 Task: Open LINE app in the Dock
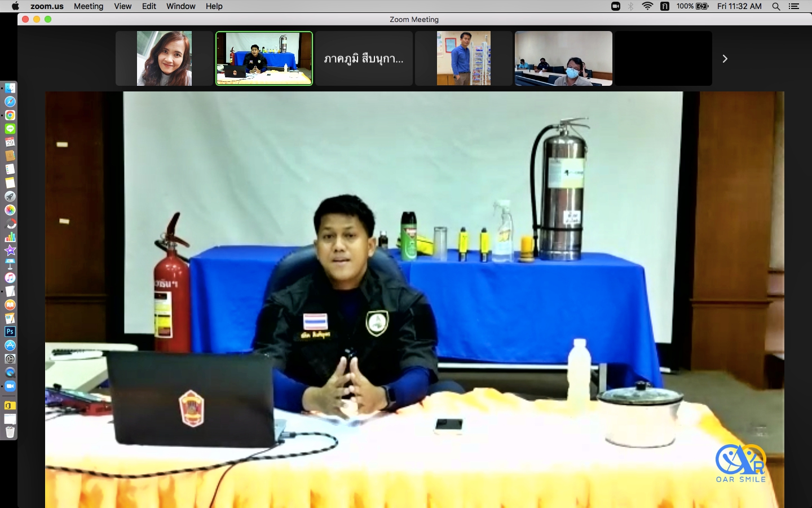pos(10,129)
